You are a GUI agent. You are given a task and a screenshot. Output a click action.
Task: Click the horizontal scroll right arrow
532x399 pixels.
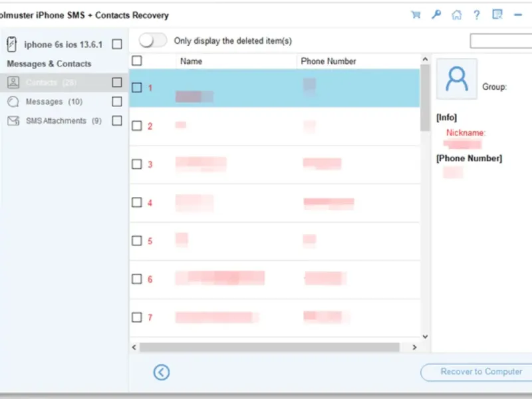[414, 347]
